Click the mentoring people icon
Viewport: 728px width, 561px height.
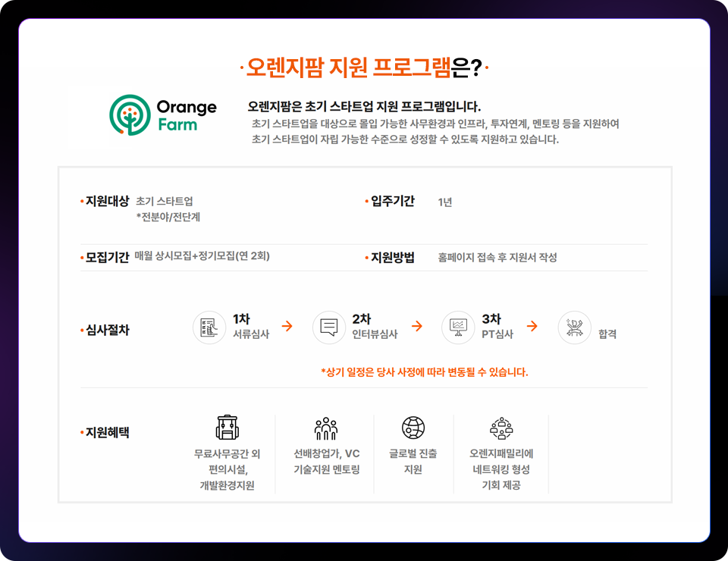click(326, 425)
